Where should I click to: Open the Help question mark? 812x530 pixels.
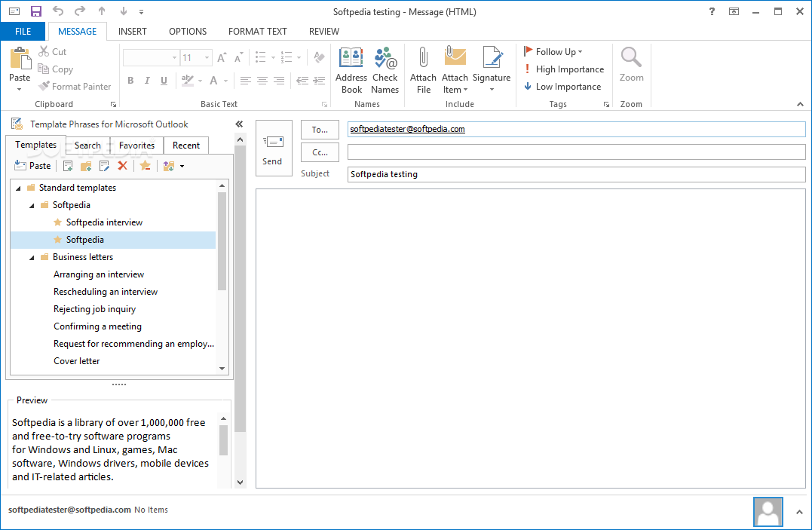712,11
